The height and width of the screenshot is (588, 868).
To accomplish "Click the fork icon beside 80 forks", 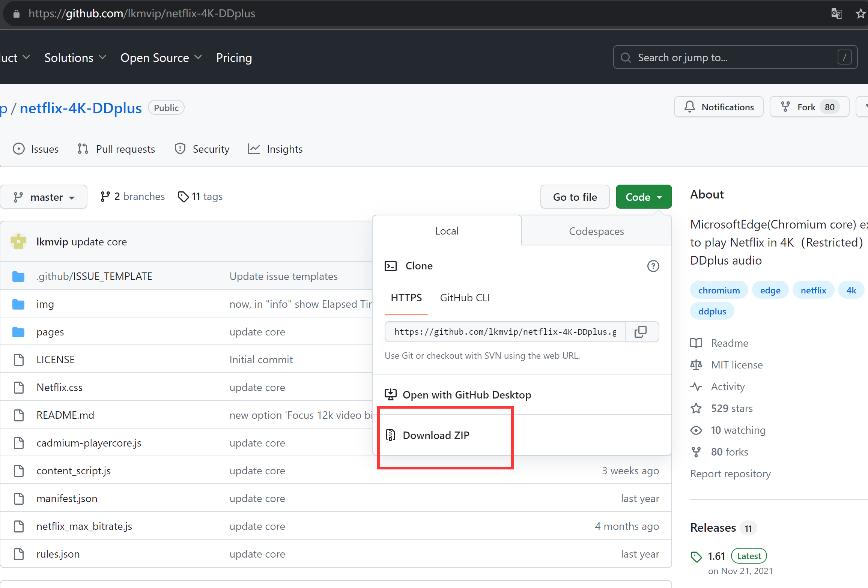I will (x=696, y=452).
